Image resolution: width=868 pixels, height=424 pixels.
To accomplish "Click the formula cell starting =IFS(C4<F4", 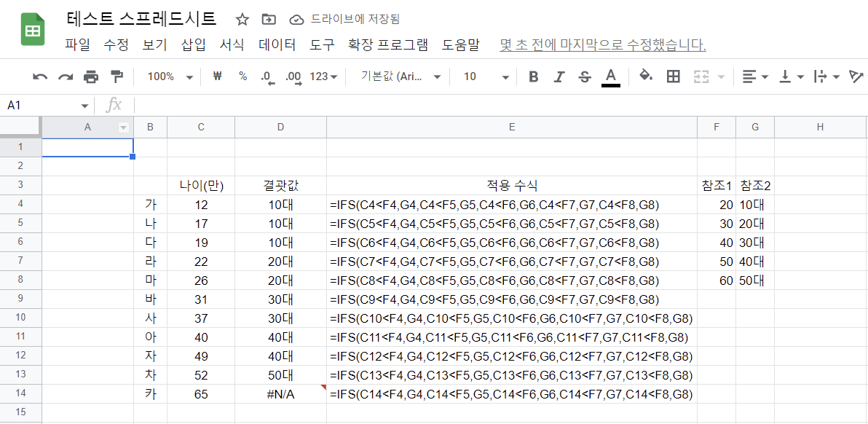I will [x=511, y=205].
